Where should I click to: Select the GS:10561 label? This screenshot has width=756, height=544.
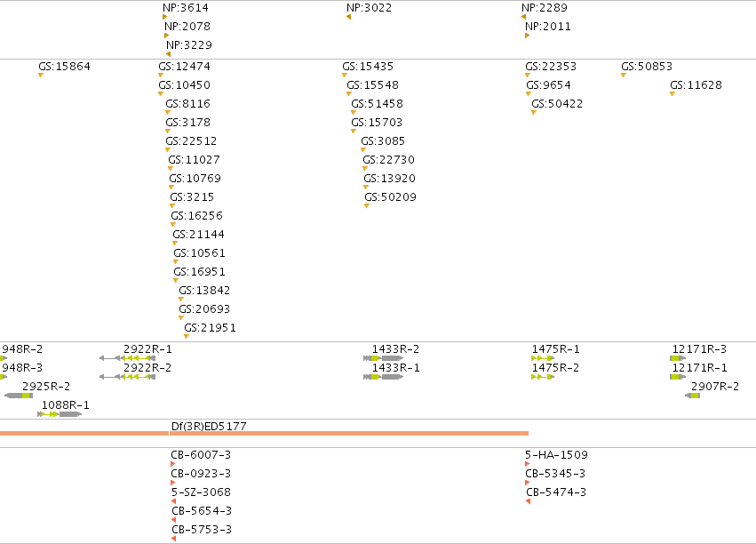tap(199, 253)
